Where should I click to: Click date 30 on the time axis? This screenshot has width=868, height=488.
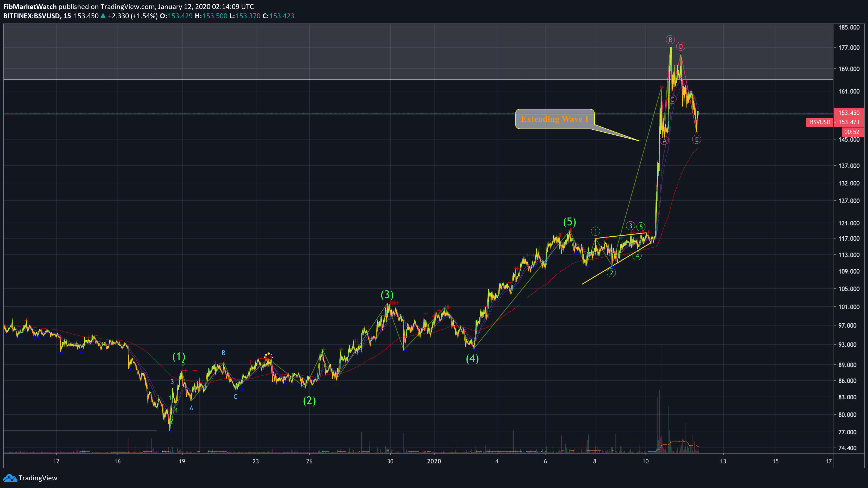click(x=390, y=461)
